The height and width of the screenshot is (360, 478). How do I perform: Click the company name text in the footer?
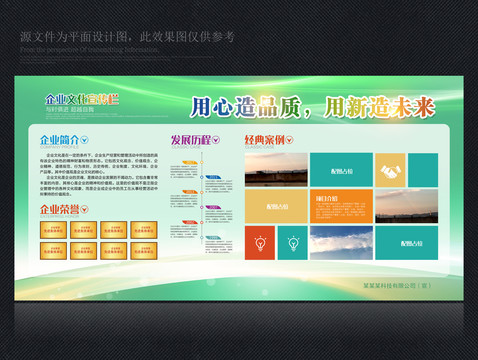[397, 285]
